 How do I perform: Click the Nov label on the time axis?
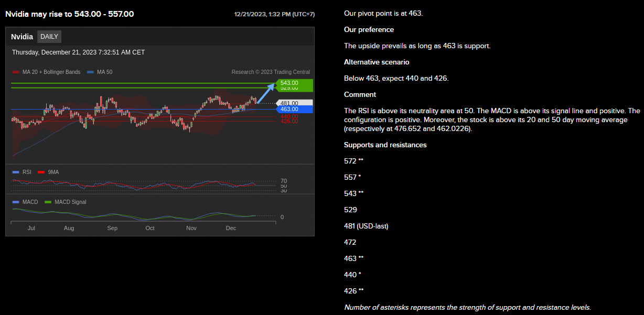coord(191,229)
